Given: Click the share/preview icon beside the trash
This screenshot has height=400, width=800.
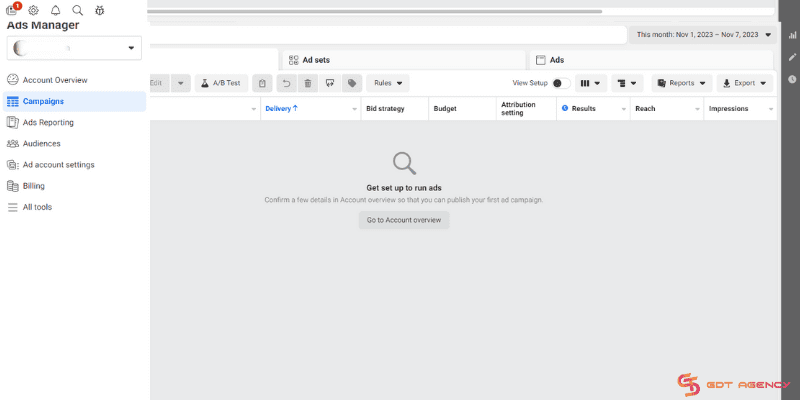Looking at the screenshot, I should click(330, 83).
